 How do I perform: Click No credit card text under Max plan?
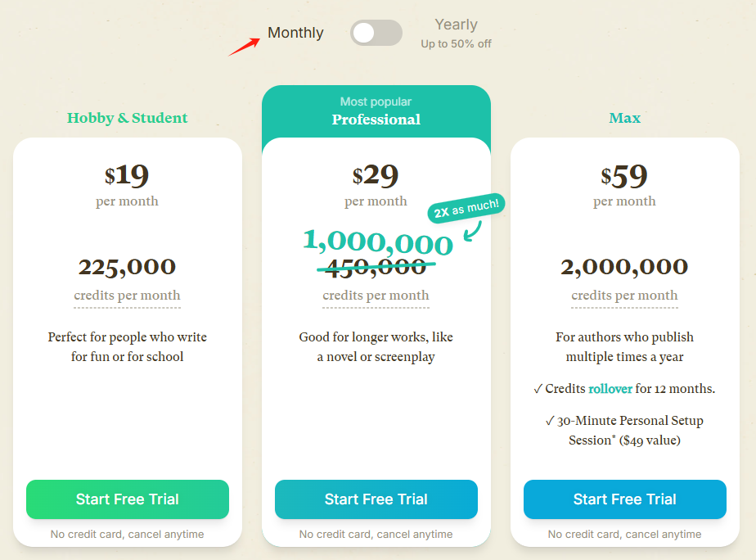click(624, 534)
